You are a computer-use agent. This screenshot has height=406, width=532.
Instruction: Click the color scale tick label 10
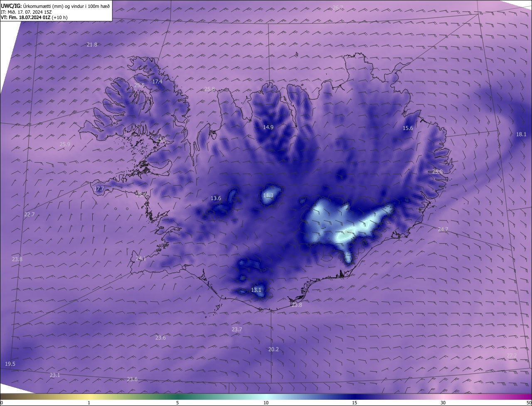pos(266,403)
